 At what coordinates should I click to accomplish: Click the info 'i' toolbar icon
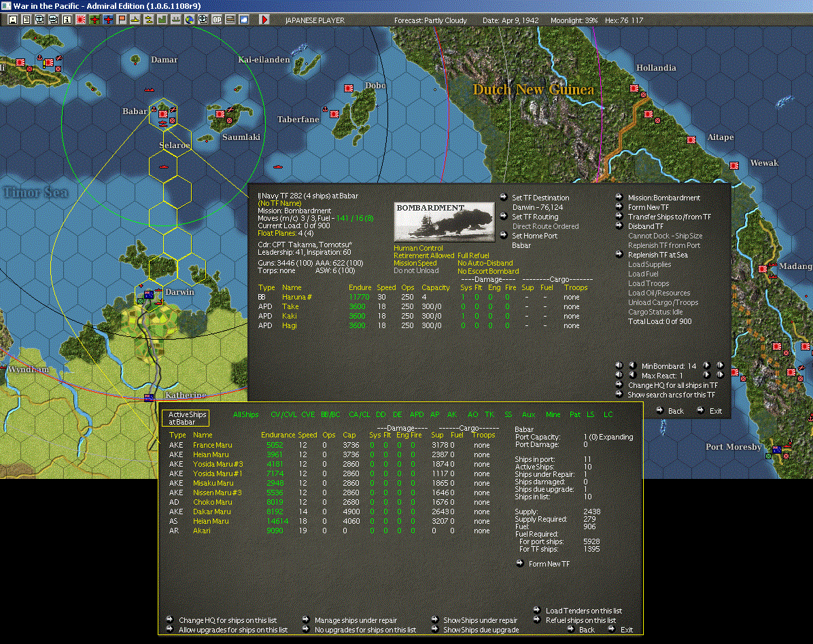(67, 20)
